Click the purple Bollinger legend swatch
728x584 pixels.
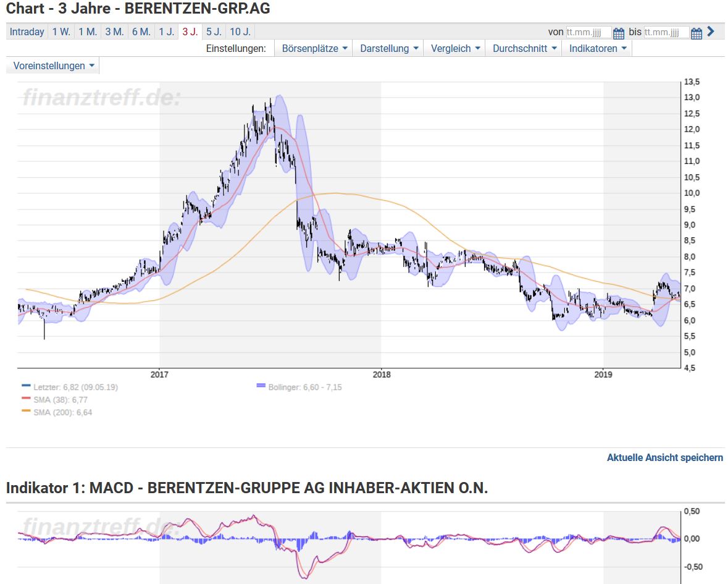[261, 386]
